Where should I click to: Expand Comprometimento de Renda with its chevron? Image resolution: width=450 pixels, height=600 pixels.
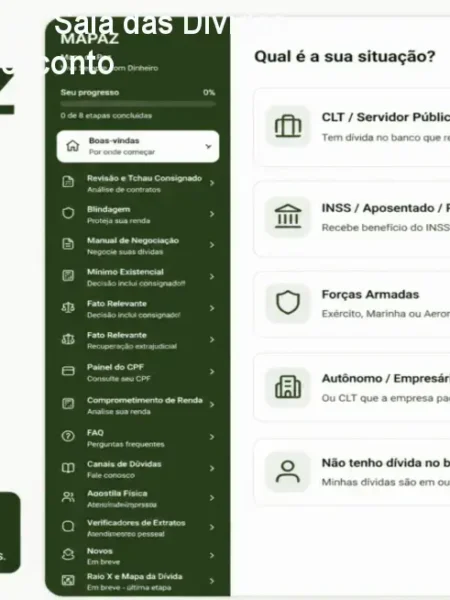click(212, 404)
